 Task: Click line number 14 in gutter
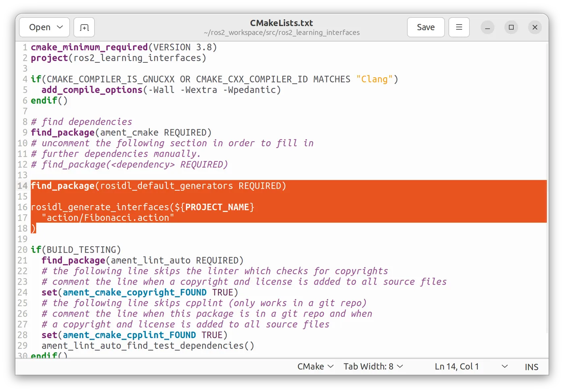point(23,186)
